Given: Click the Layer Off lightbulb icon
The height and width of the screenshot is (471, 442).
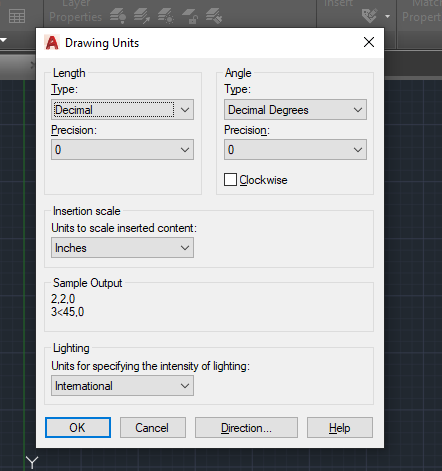Looking at the screenshot, I should pos(118,16).
